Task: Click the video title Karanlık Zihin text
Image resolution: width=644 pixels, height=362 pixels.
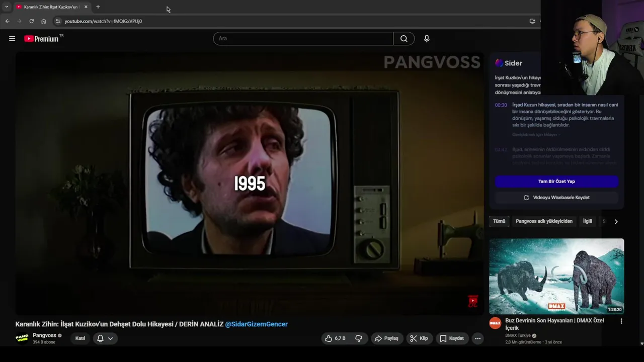Action: pos(119,324)
